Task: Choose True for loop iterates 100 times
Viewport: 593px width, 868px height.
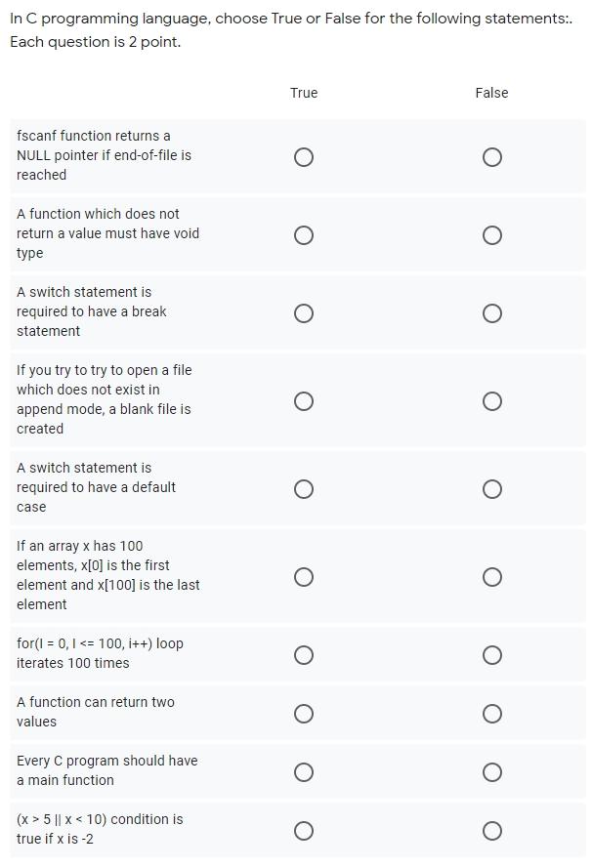Action: pyautogui.click(x=304, y=655)
